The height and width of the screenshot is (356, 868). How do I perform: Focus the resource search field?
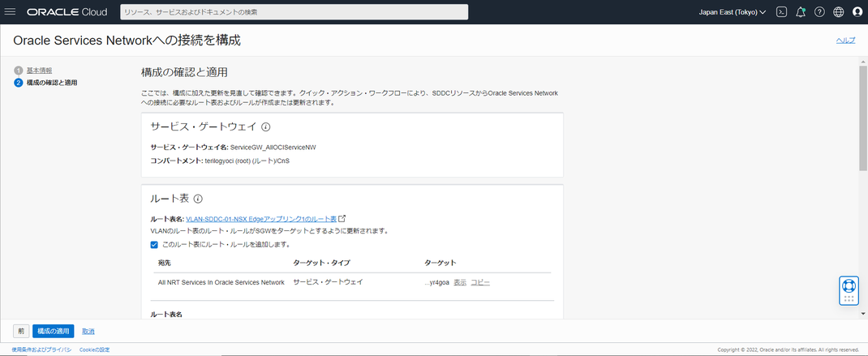[294, 11]
